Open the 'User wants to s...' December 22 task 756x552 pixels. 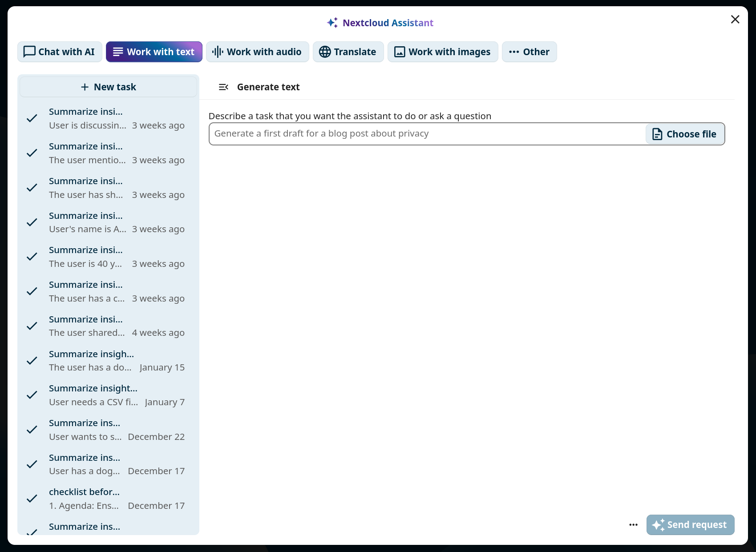[108, 430]
